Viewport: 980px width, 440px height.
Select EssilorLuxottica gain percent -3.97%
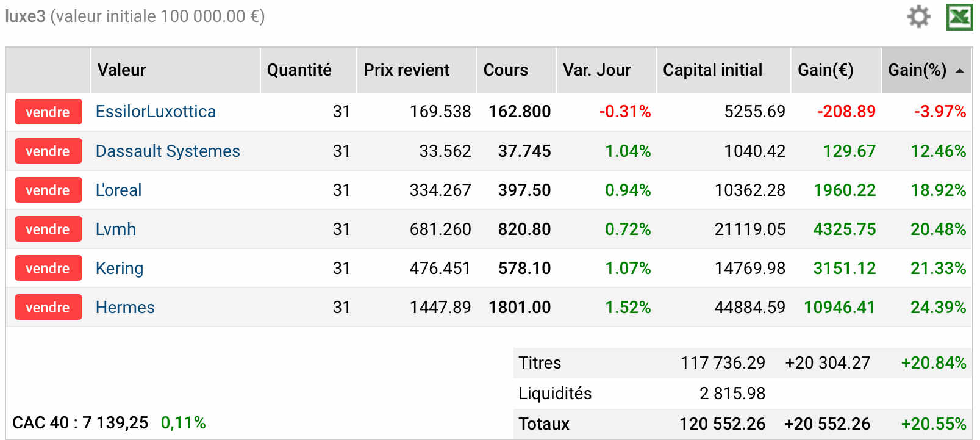tap(940, 112)
